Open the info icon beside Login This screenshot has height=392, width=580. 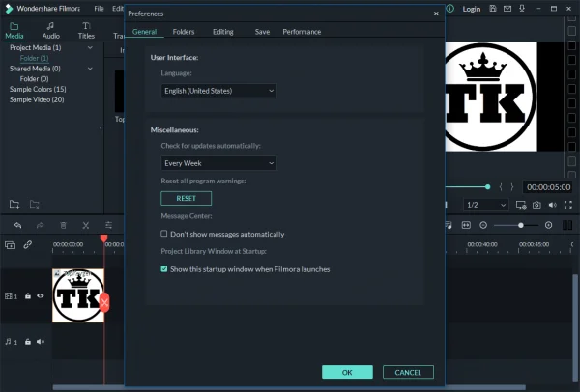pyautogui.click(x=450, y=8)
